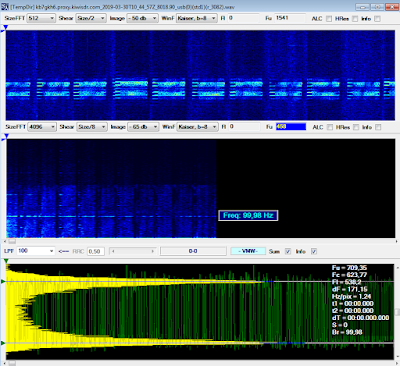This screenshot has height=366, width=400.
Task: Click the <== arrow button next to LPF
Action: [64, 251]
